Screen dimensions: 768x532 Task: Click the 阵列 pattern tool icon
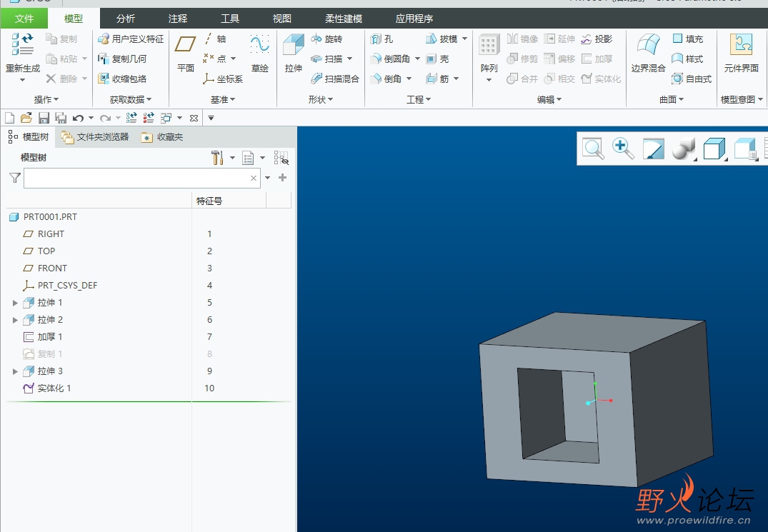coord(489,44)
